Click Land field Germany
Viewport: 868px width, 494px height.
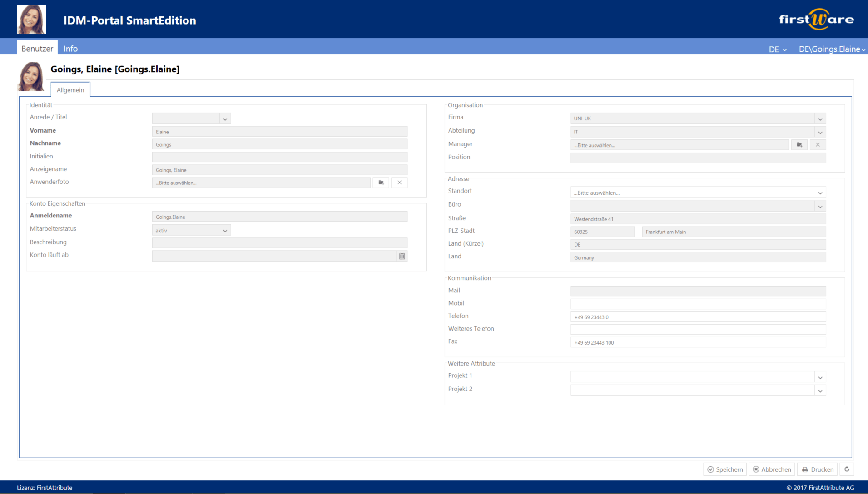pos(698,257)
